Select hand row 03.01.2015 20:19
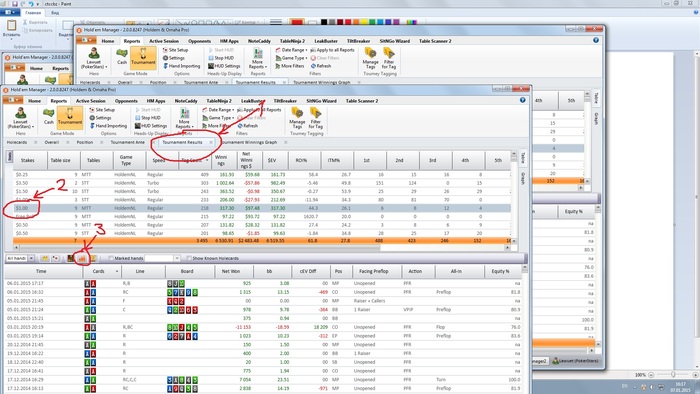The image size is (700, 394). pos(263,327)
